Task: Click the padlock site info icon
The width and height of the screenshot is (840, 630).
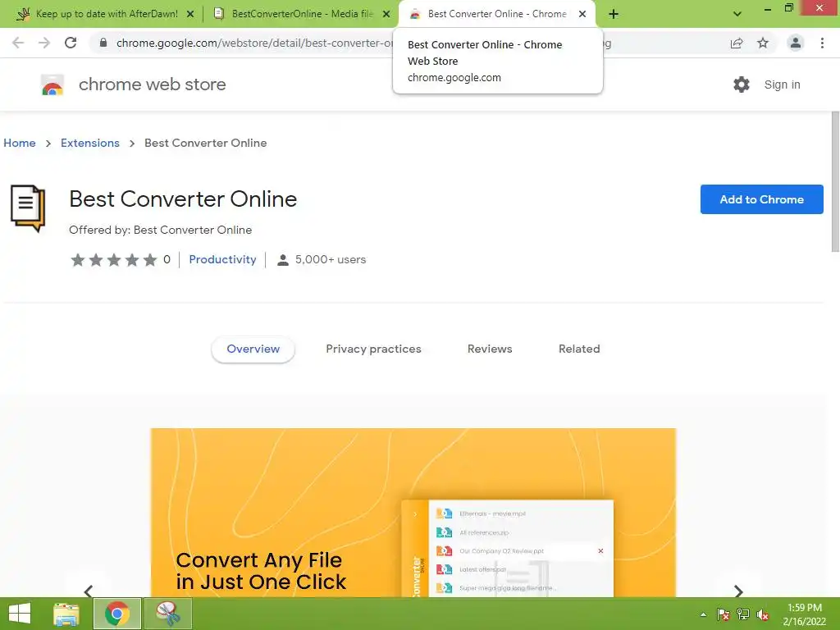Action: click(103, 43)
